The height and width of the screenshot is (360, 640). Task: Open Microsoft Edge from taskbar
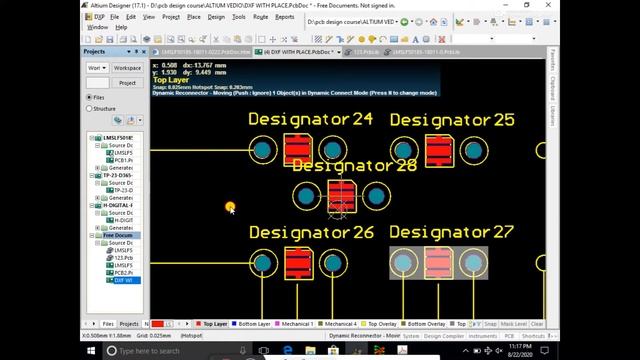[288, 350]
